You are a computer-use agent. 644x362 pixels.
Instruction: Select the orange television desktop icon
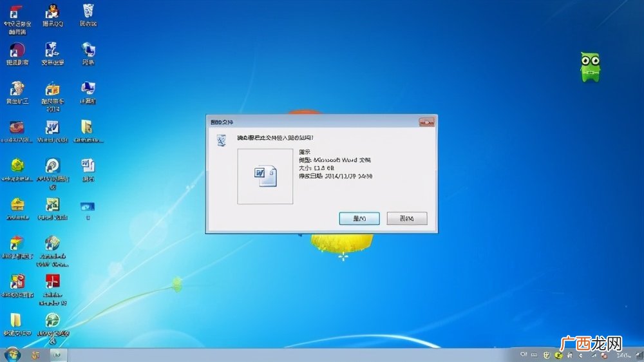(x=53, y=96)
